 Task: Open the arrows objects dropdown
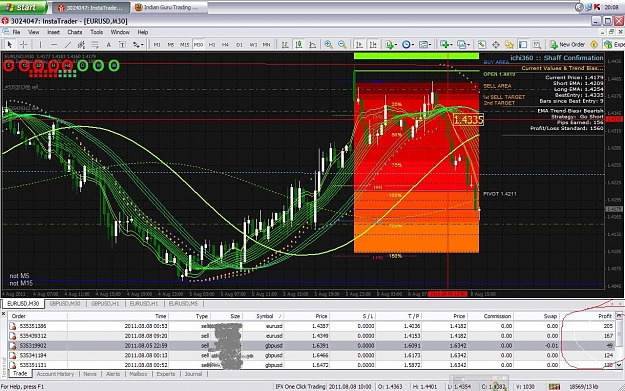[x=138, y=45]
